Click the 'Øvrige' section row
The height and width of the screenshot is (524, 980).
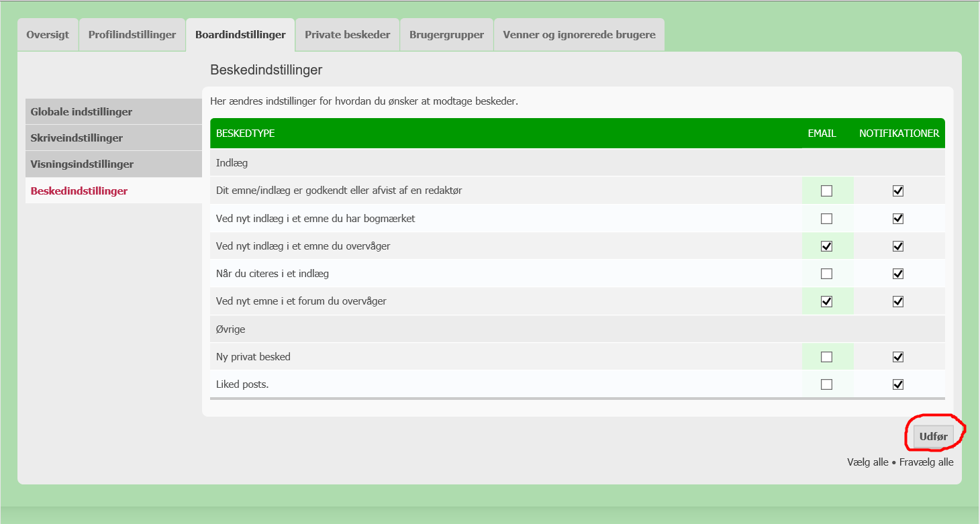[577, 329]
